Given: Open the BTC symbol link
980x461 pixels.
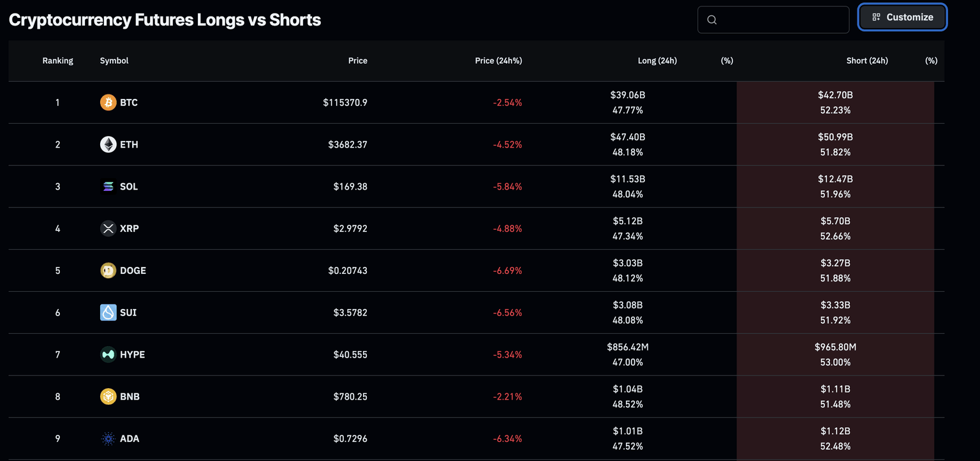Looking at the screenshot, I should (x=129, y=102).
